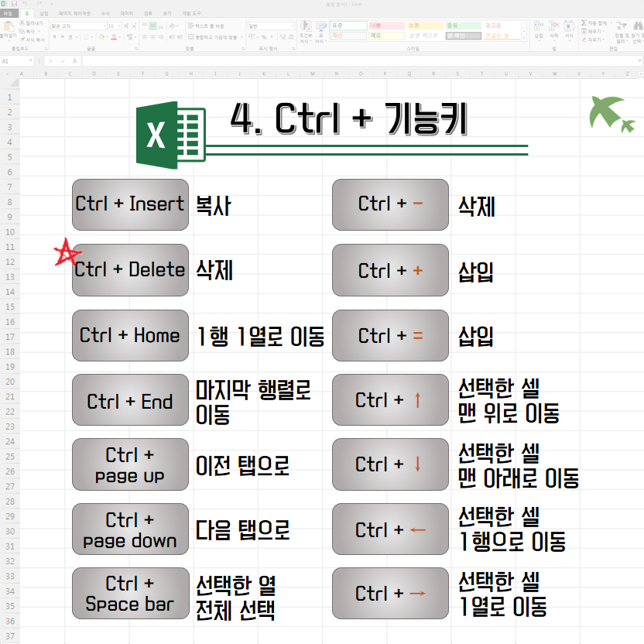
Task: Switch to the Data (데이터) tab
Action: pos(126,13)
